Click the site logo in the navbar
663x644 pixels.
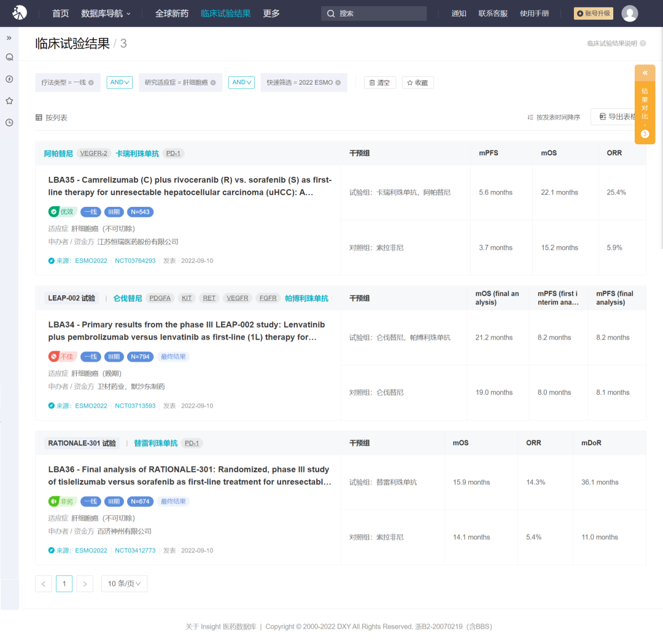20,13
